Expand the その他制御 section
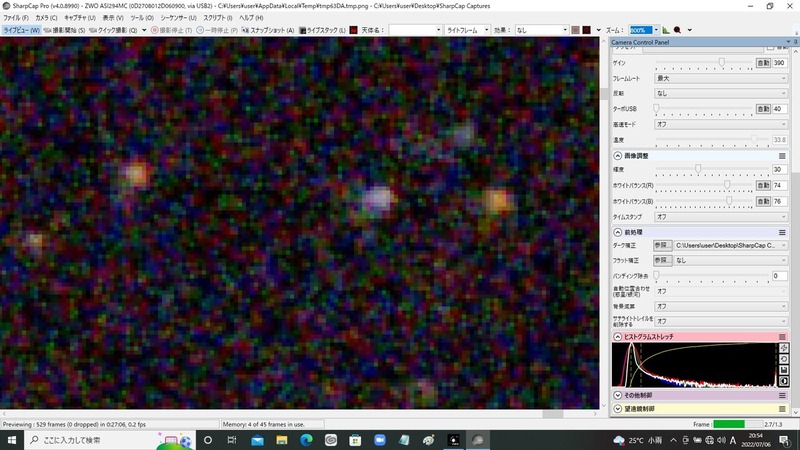This screenshot has height=450, width=800. tap(617, 395)
